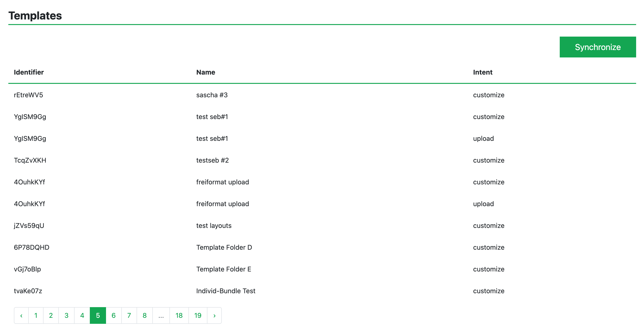The width and height of the screenshot is (644, 334).
Task: Click the Synchronize button
Action: tap(597, 47)
